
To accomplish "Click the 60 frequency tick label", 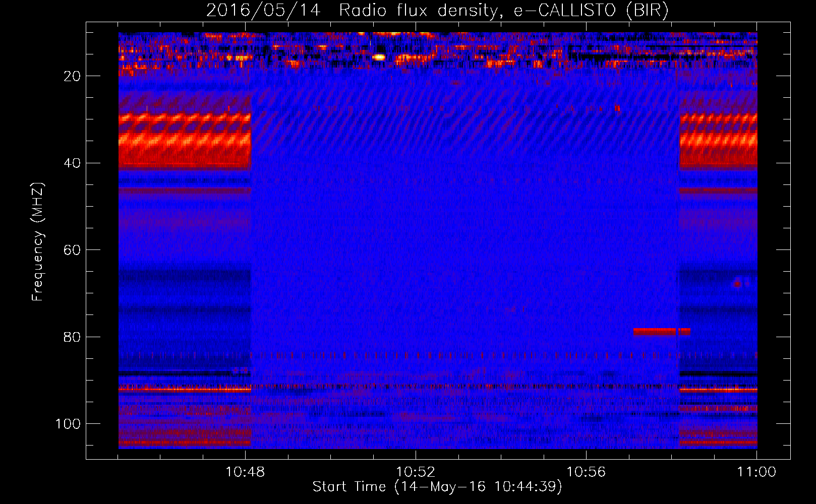I will 72,250.
